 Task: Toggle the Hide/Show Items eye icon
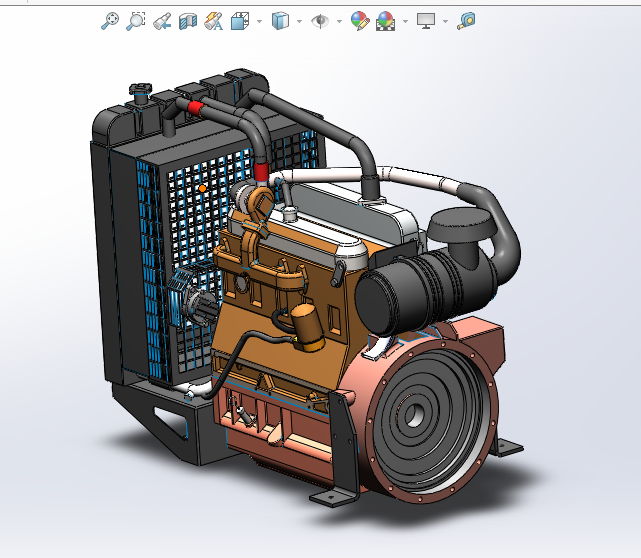[x=320, y=20]
